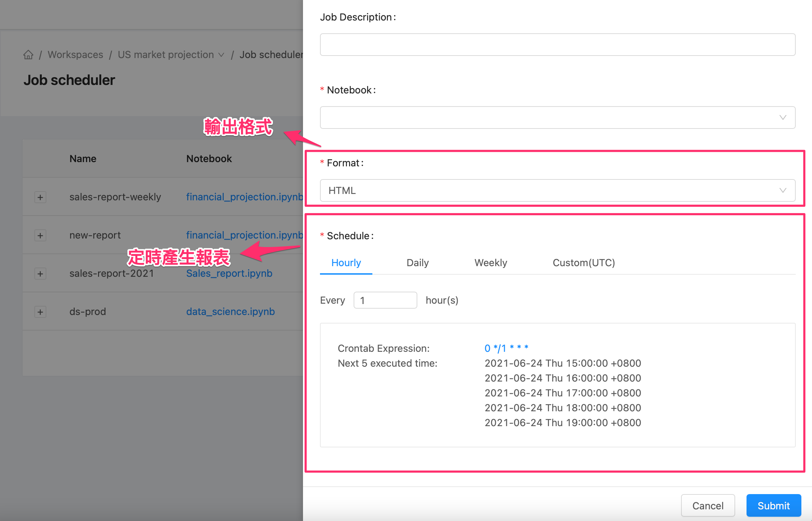This screenshot has width=812, height=521.
Task: Select the Custom(UTC) schedule tab
Action: tap(583, 263)
